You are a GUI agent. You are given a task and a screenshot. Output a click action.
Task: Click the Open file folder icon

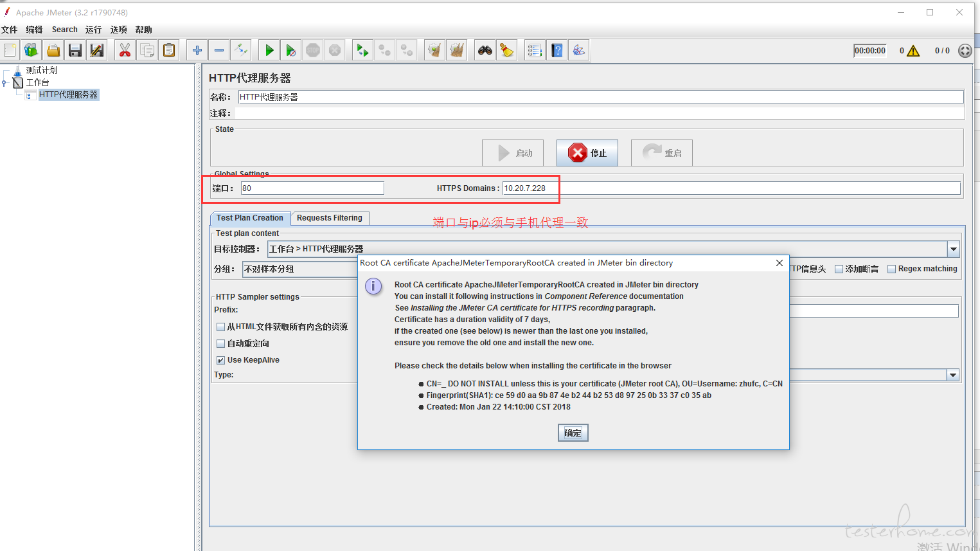[53, 50]
